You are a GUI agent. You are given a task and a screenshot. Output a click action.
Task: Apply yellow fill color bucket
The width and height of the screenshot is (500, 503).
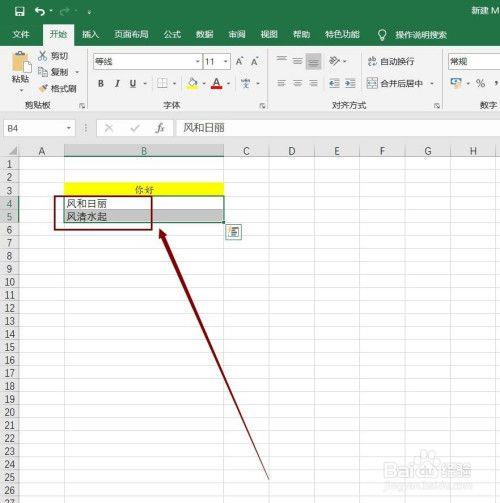click(192, 83)
